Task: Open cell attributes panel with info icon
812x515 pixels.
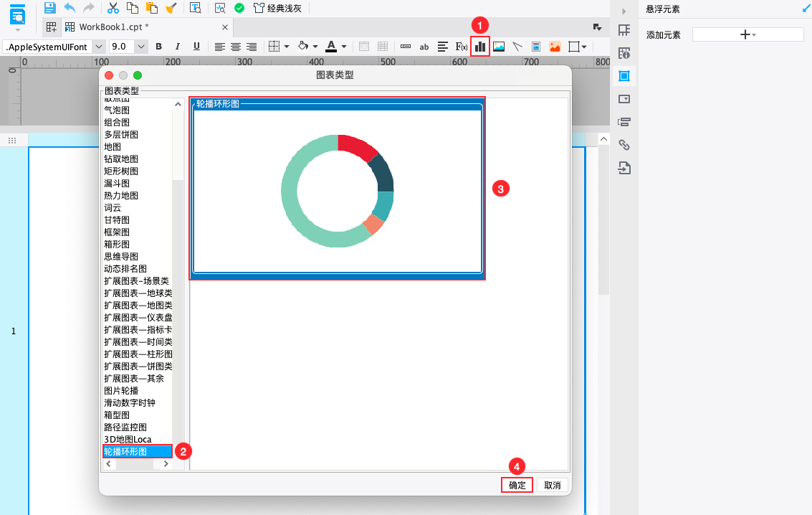Action: coord(624,53)
